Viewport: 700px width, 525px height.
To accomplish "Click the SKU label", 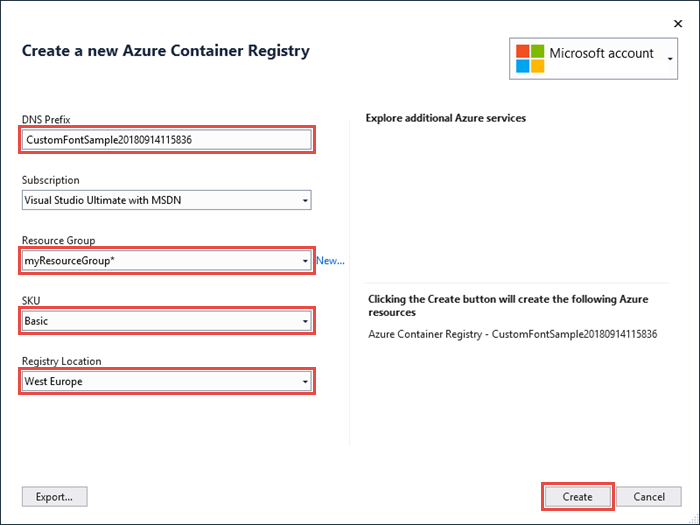I will coord(31,300).
